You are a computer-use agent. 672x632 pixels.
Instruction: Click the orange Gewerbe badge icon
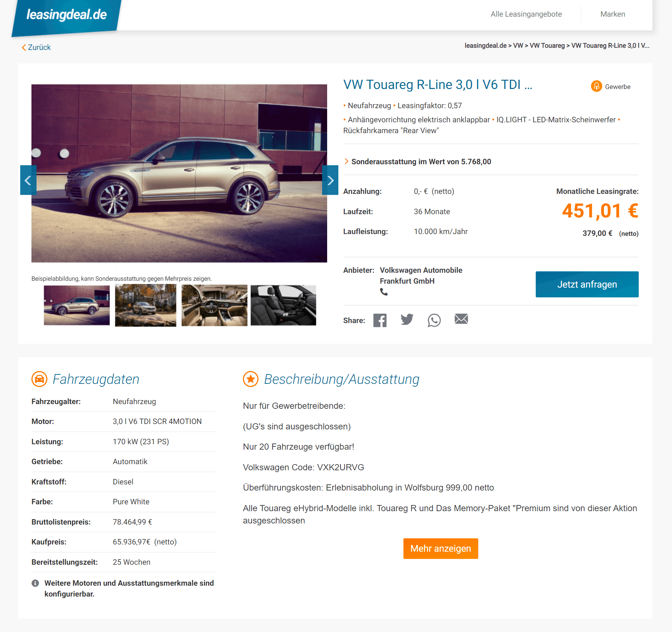pos(596,86)
